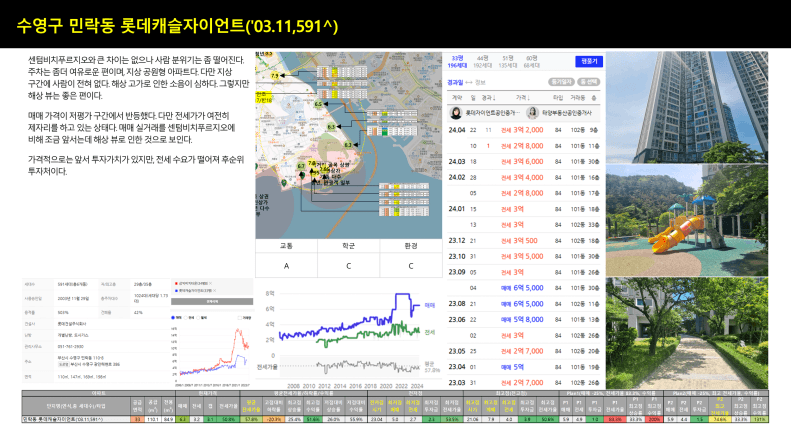Open the 51평 135세대 tab
This screenshot has width=791, height=445.
(x=507, y=62)
